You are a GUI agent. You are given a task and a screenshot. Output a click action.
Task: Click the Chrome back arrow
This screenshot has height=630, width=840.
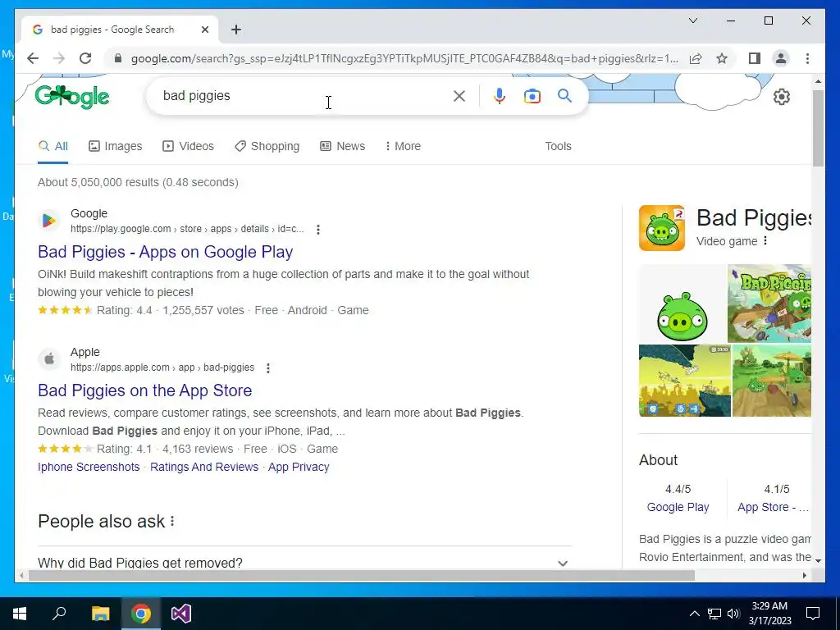tap(33, 58)
